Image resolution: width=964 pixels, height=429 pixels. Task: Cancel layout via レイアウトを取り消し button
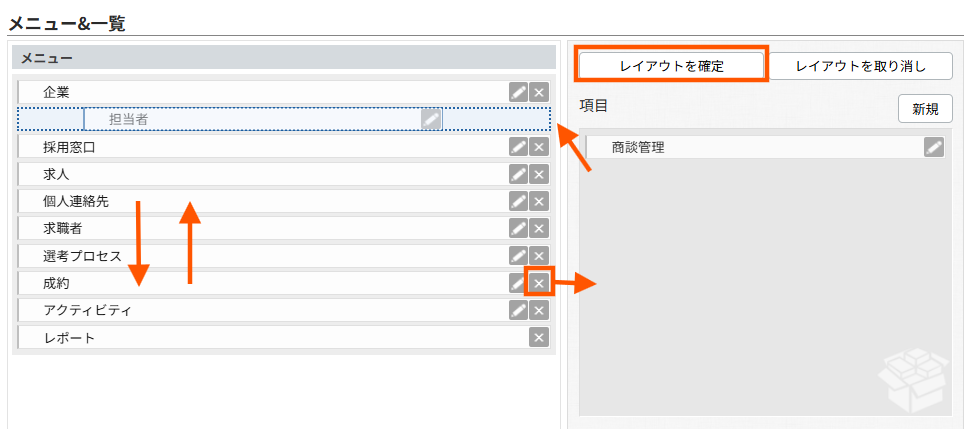point(861,66)
